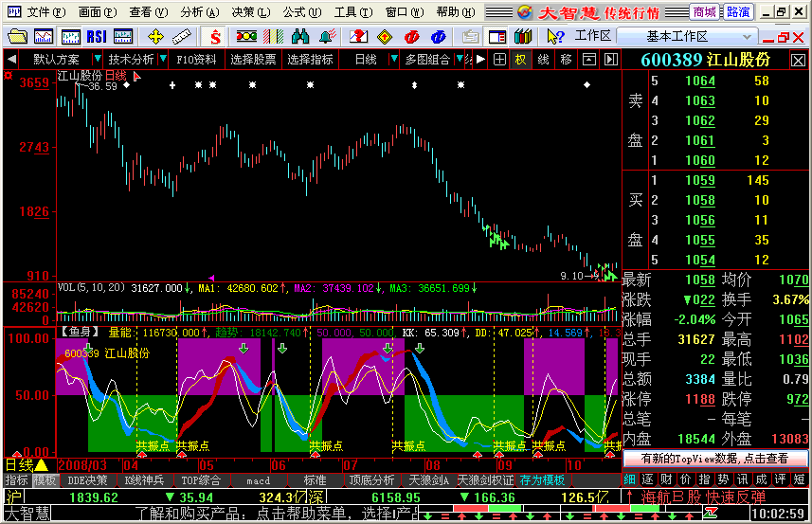Switch to 势 trend tab
The width and height of the screenshot is (812, 524).
click(x=724, y=479)
